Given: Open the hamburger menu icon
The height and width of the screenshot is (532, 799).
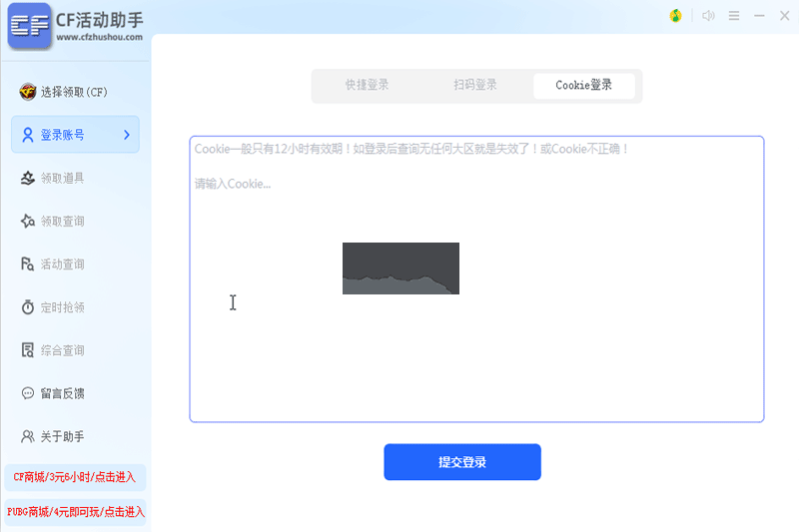Looking at the screenshot, I should [x=734, y=16].
